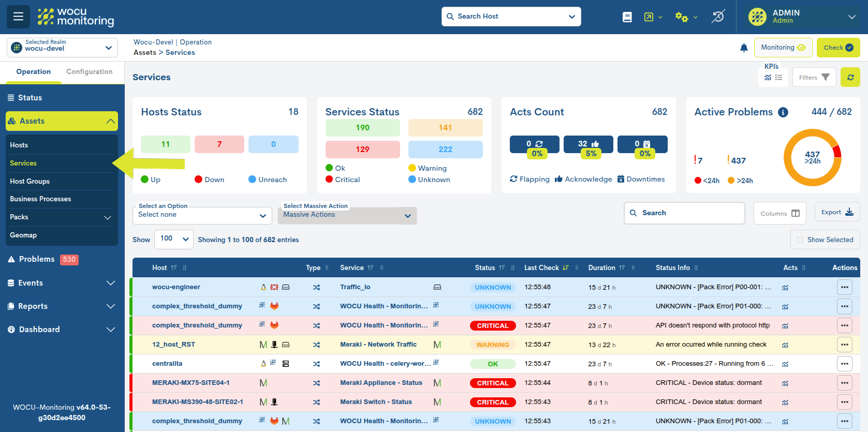Click the blue 222 Unknown services box
Image resolution: width=868 pixels, height=432 pixels.
446,150
